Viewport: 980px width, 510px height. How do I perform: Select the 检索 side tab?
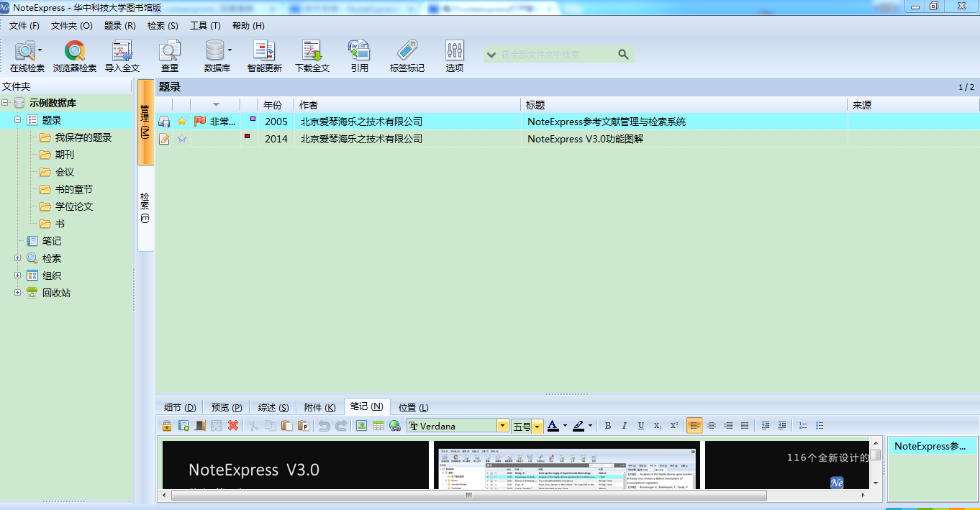pos(145,208)
